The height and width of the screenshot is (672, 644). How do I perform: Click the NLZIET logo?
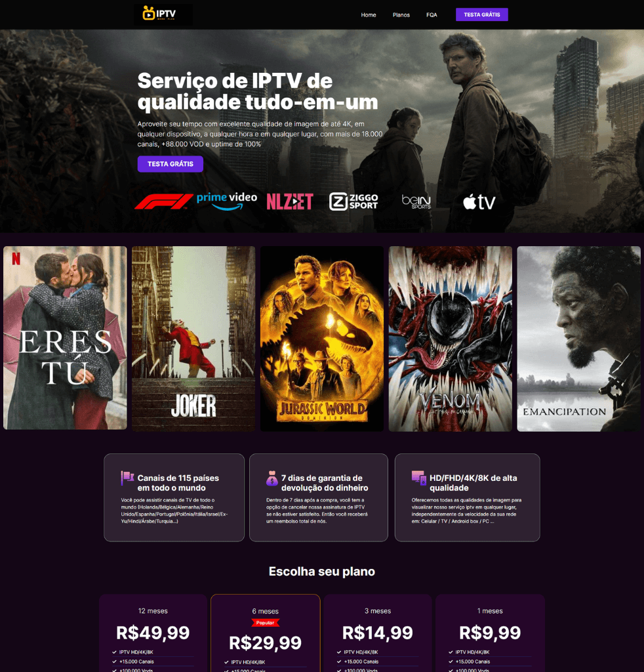(290, 201)
